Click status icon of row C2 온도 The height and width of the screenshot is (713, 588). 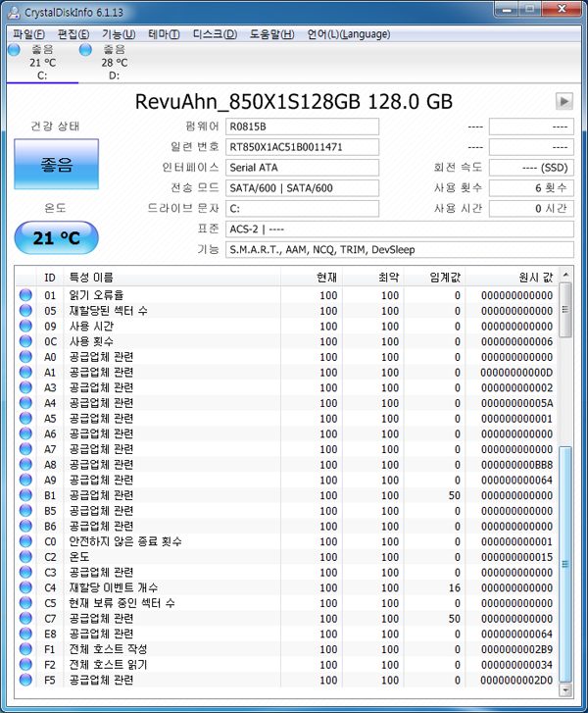click(x=25, y=557)
